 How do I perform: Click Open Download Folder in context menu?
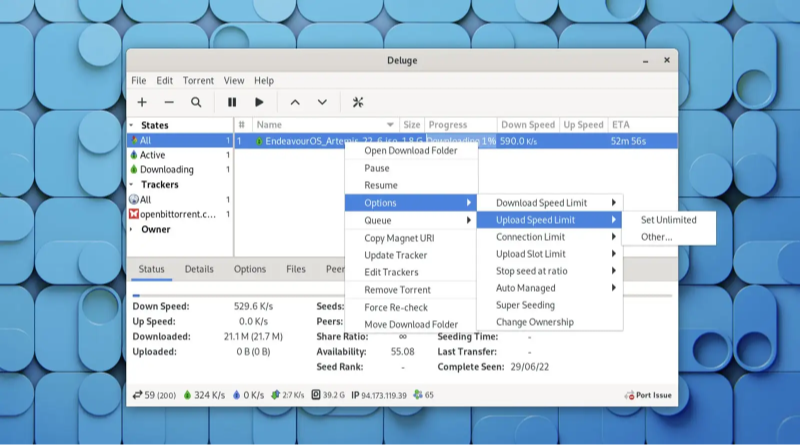tap(411, 151)
